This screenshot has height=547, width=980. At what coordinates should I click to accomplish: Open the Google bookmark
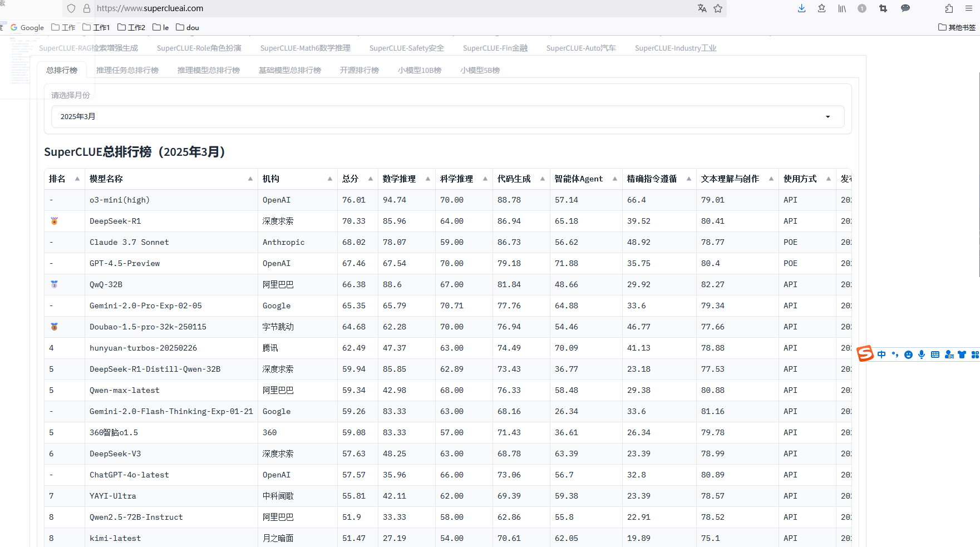point(27,27)
